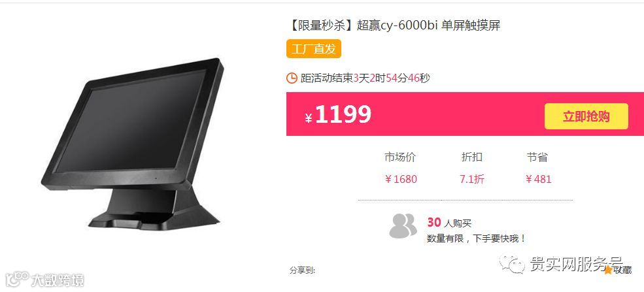Screen dimensions: 644x292
Task: Click the WeChat logo icon
Action: (x=512, y=264)
